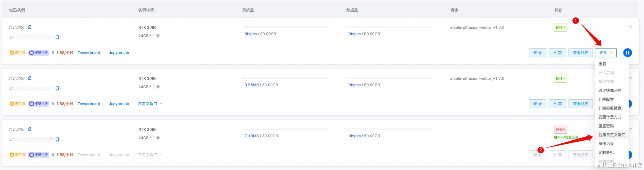Pause the first running instance with blue button
Viewport: 644px width, 170px height.
point(627,53)
